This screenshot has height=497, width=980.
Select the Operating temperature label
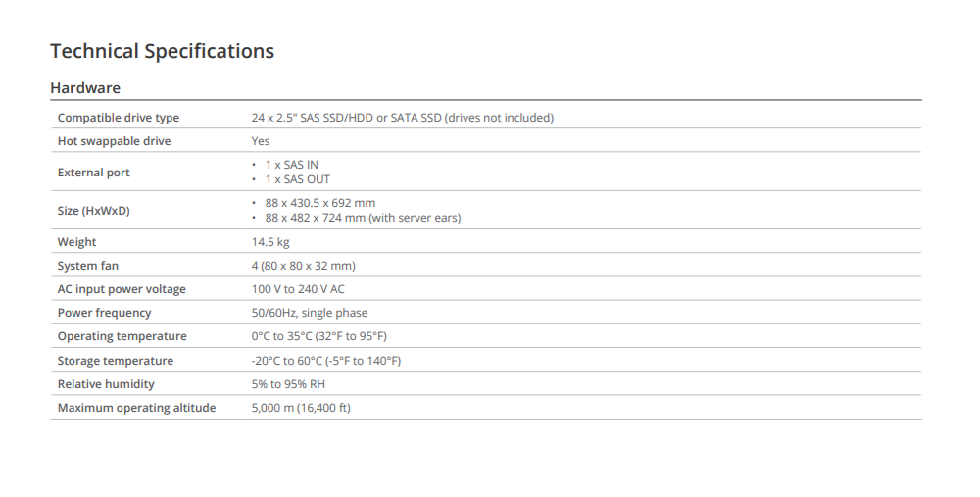(122, 336)
